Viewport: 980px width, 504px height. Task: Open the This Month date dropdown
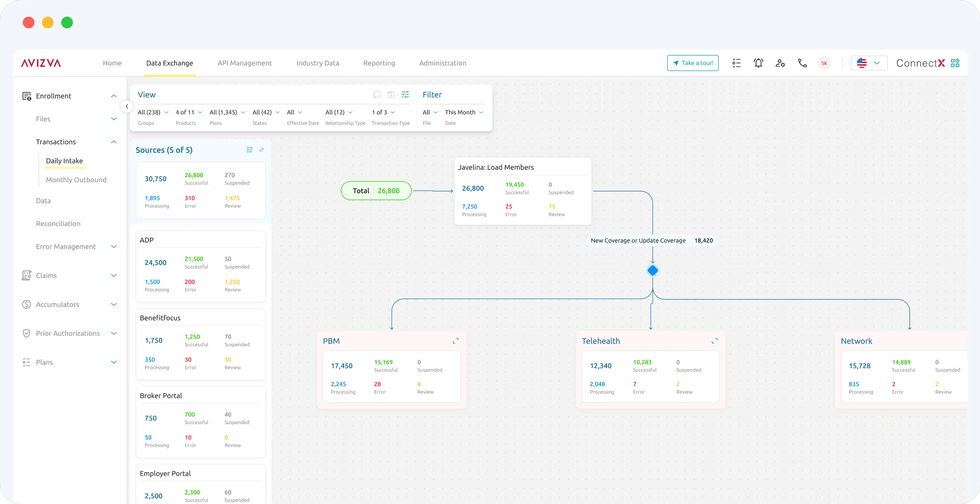(x=464, y=112)
